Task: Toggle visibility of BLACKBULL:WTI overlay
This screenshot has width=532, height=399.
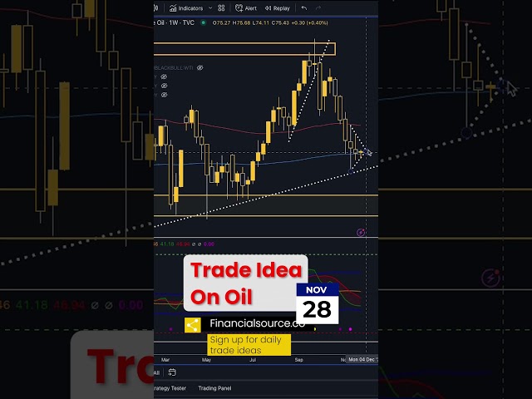Action: point(199,67)
